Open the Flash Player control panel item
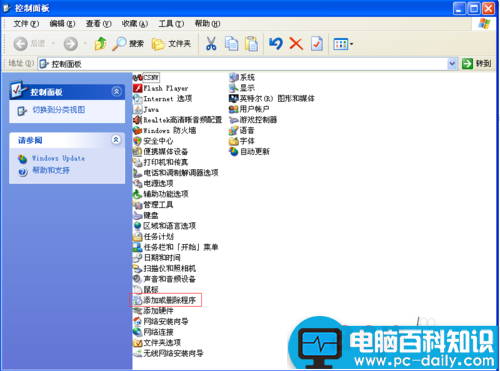This screenshot has height=371, width=500. coord(161,88)
